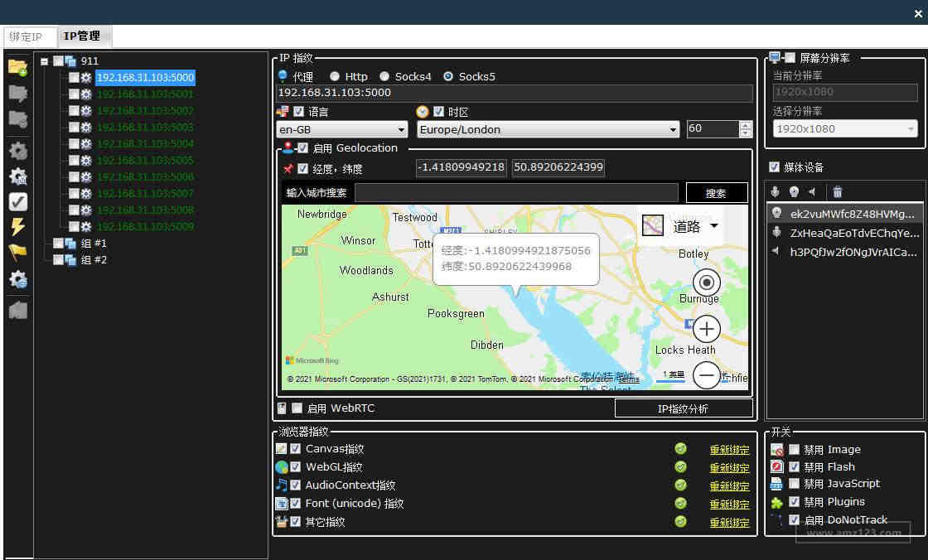
Task: Toggle the 其它指纹 checkbox
Action: click(x=295, y=522)
